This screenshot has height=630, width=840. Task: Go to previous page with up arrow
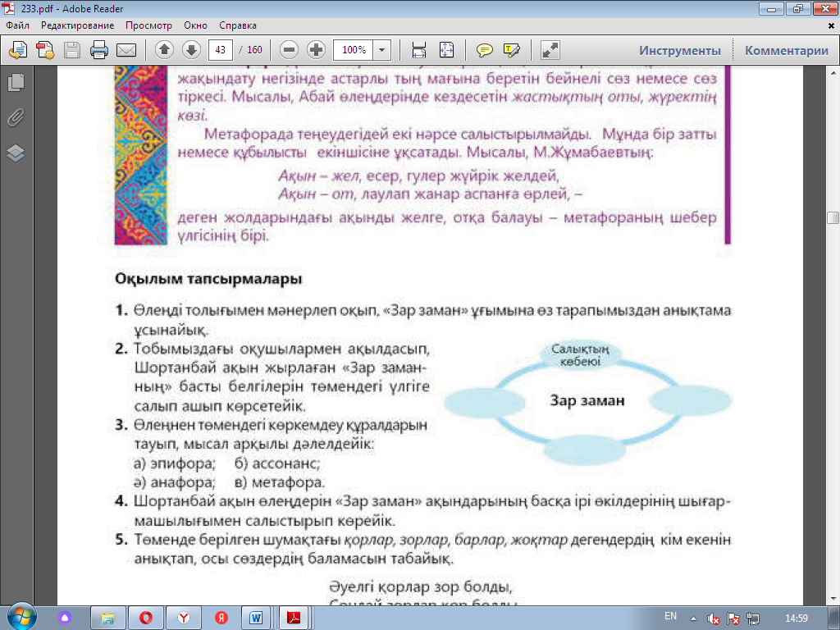[x=164, y=50]
